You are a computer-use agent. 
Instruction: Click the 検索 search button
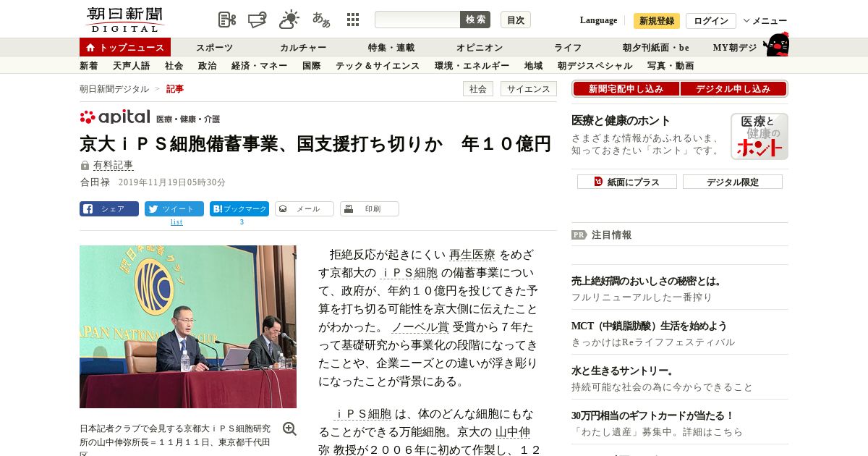tap(475, 20)
